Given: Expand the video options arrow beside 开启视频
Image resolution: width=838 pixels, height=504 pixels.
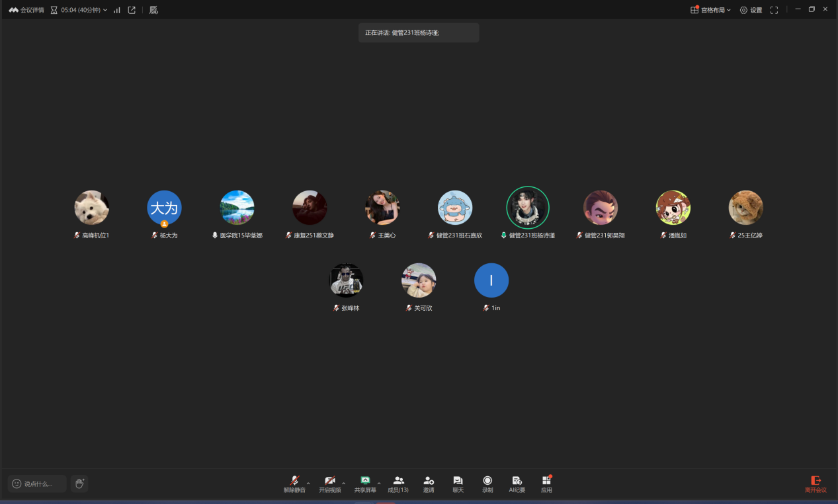Looking at the screenshot, I should click(343, 483).
